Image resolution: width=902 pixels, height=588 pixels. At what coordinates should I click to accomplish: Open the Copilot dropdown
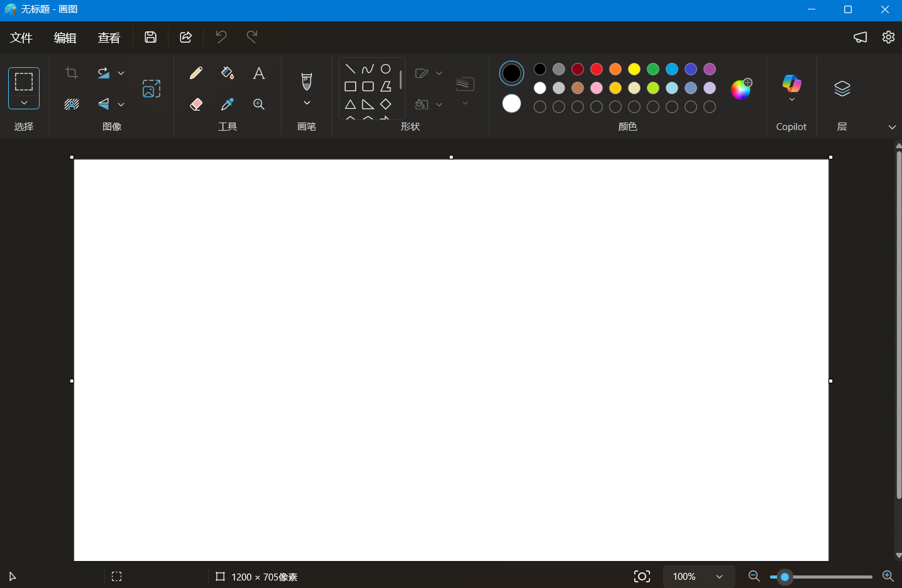(x=791, y=99)
